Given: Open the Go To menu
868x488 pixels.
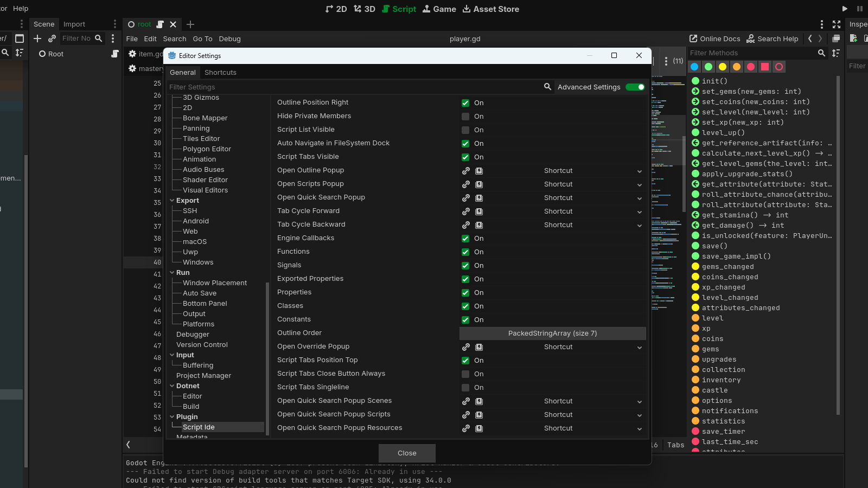Looking at the screenshot, I should pos(202,38).
